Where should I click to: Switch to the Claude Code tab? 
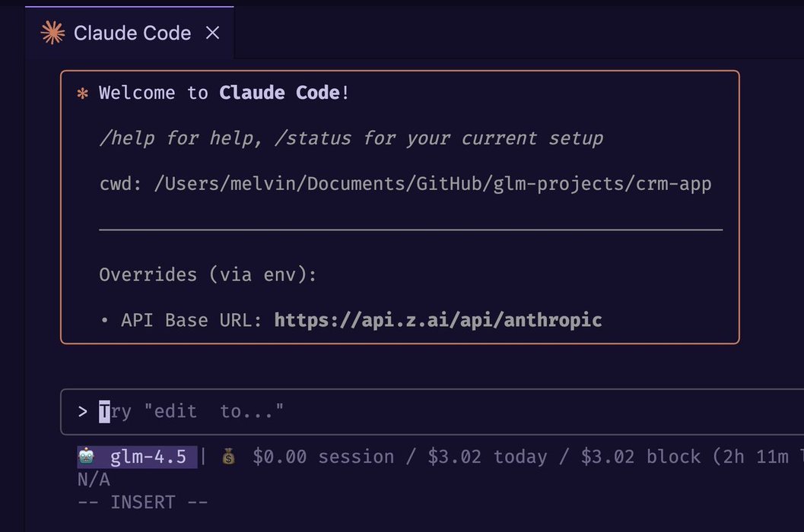[129, 33]
